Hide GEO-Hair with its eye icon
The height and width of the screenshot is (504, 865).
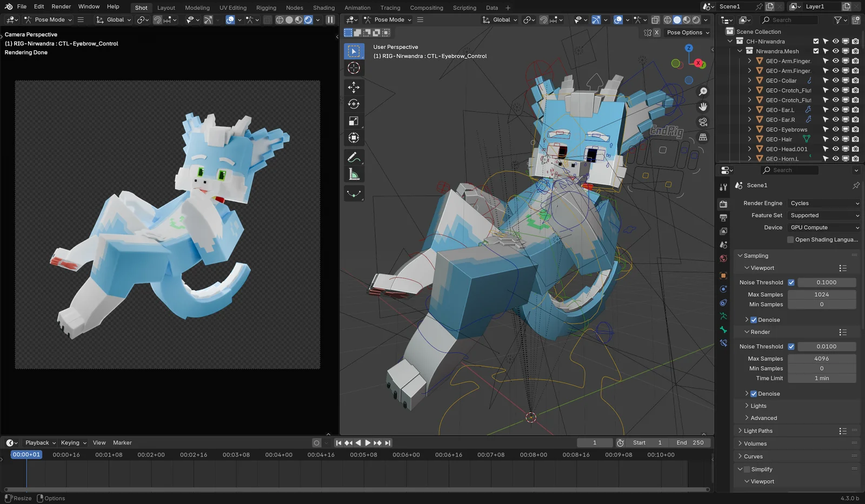[835, 139]
